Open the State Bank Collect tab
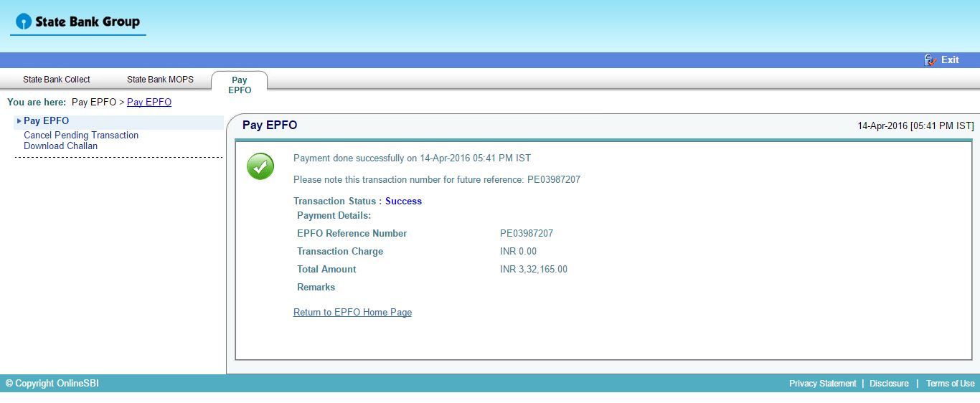Screen dimensions: 980x403 (x=57, y=80)
